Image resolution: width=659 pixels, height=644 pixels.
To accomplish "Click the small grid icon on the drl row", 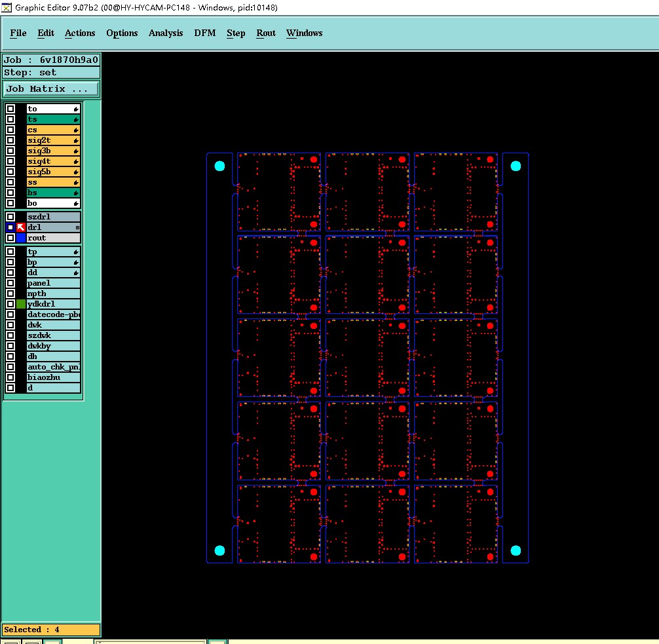I will (x=77, y=227).
